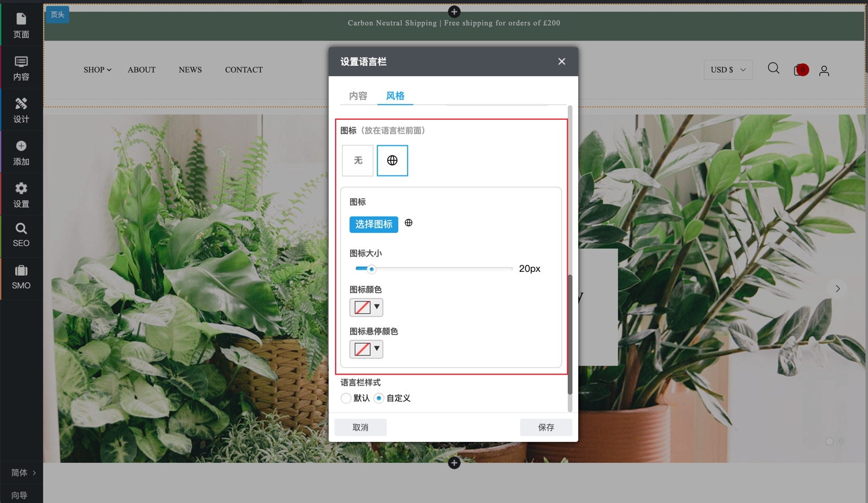Open the 内容 (Content) sidebar panel
Screen dimensions: 868x503
21,68
